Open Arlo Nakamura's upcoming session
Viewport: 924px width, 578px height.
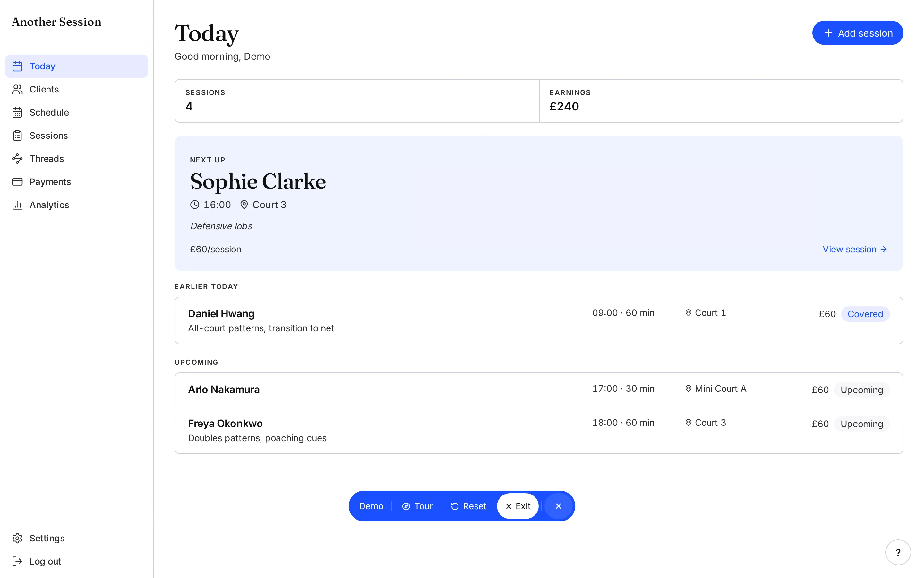pyautogui.click(x=539, y=390)
